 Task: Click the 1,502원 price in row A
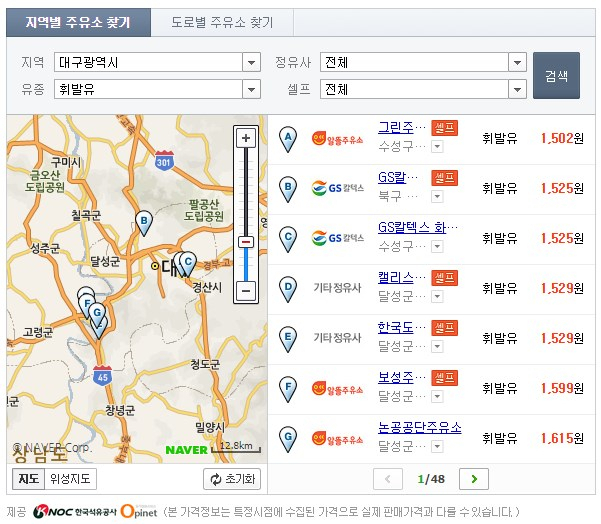pyautogui.click(x=562, y=138)
